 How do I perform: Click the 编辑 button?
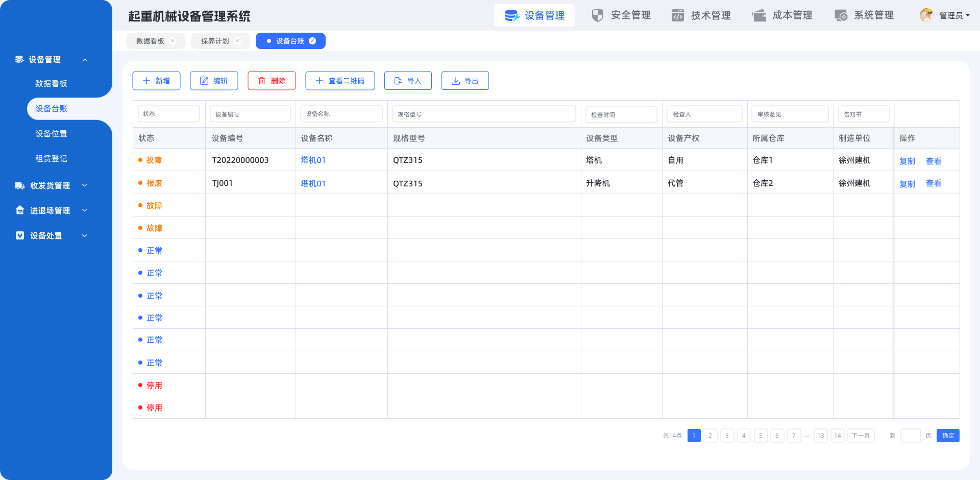point(214,81)
